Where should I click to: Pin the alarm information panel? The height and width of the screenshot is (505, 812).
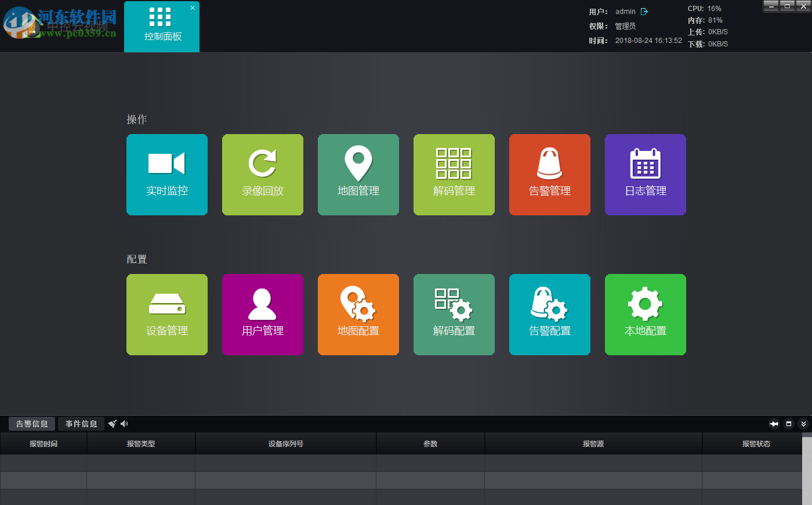[x=774, y=424]
